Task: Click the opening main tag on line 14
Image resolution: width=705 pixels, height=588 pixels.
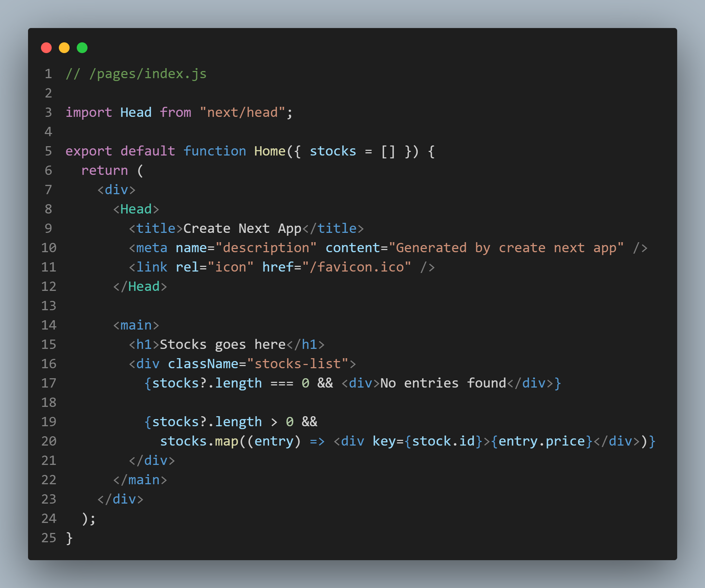Action: click(x=136, y=325)
